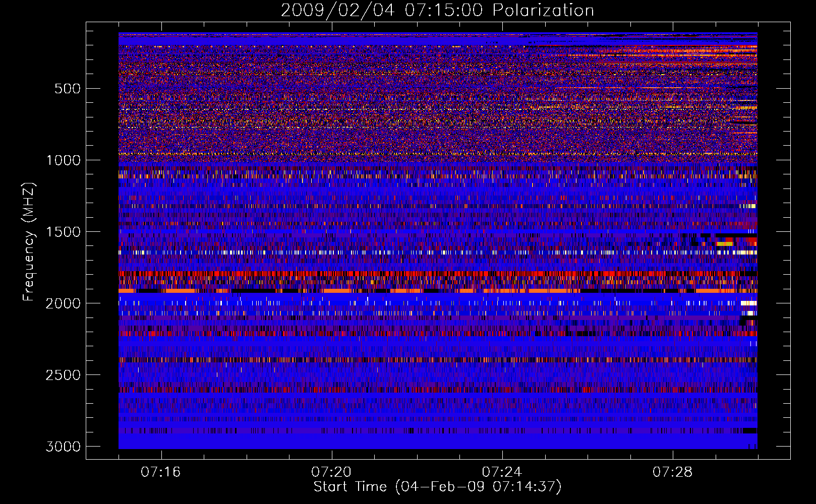Select the 2000 frequency axis label
The height and width of the screenshot is (504, 816).
(64, 304)
